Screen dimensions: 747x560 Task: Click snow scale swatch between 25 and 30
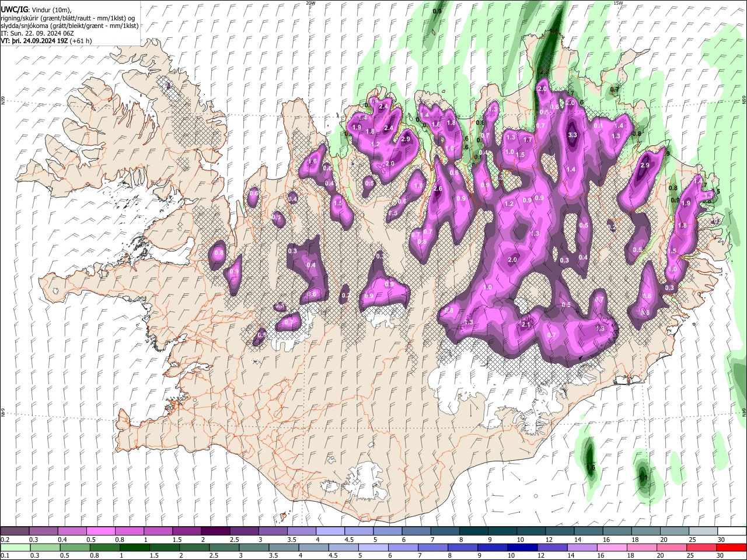tap(703, 531)
